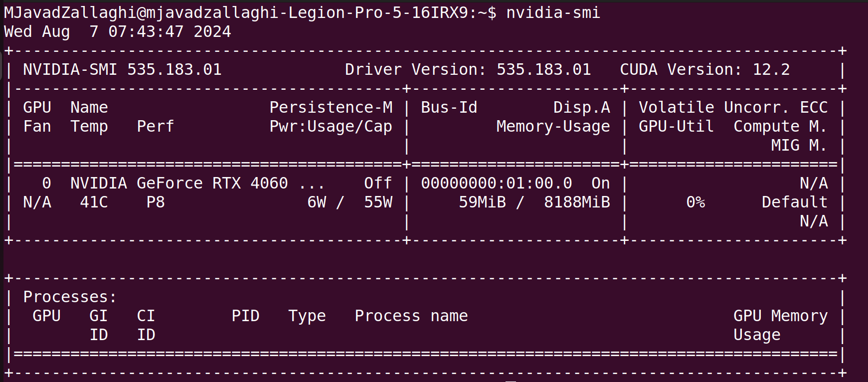Click the Compute M. header
Screen dimensions: 868x382
[780, 126]
